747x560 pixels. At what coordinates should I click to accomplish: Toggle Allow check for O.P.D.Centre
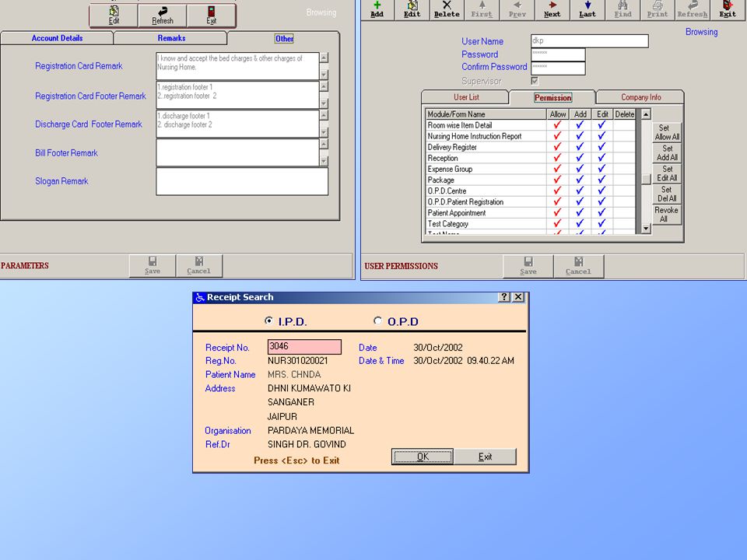[557, 191]
